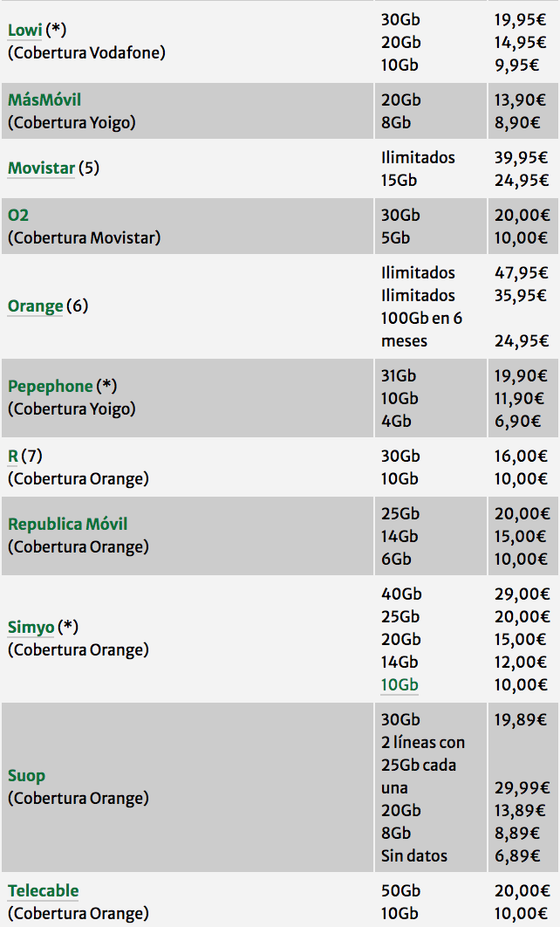Click the Suop 29,99€ price

(x=521, y=787)
